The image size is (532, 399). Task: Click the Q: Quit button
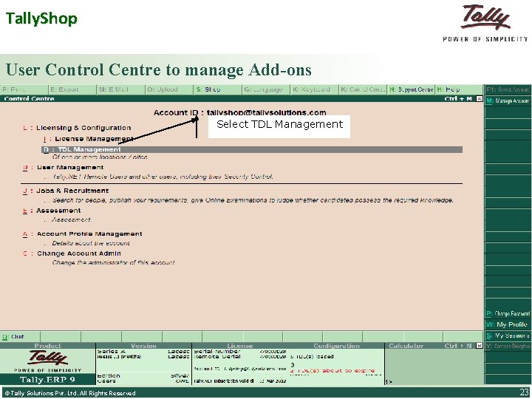click(x=21, y=337)
